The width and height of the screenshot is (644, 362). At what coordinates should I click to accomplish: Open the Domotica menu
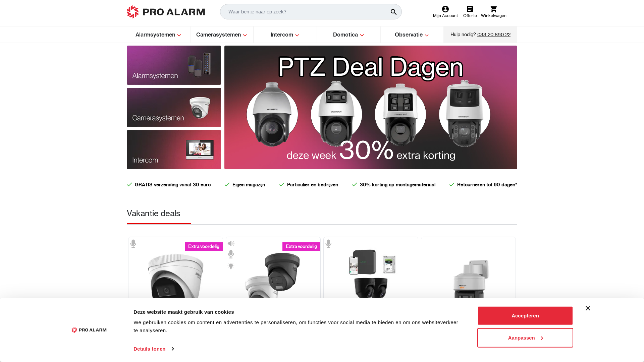(348, 35)
